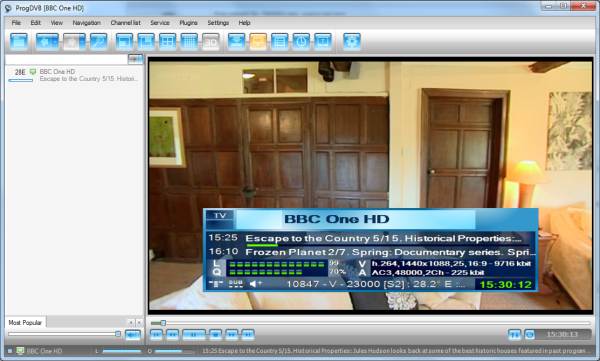Toggle the mute speaker button
This screenshot has width=600, height=361.
pyautogui.click(x=133, y=335)
